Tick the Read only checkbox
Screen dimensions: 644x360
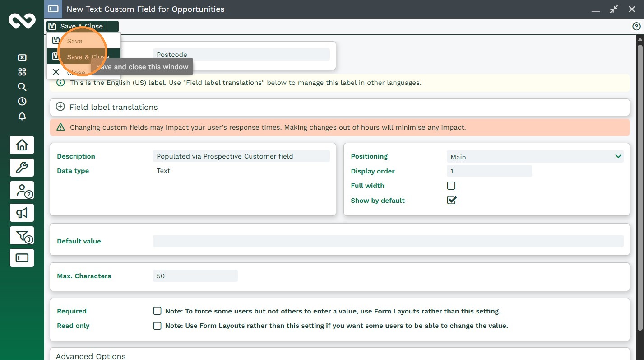point(157,326)
